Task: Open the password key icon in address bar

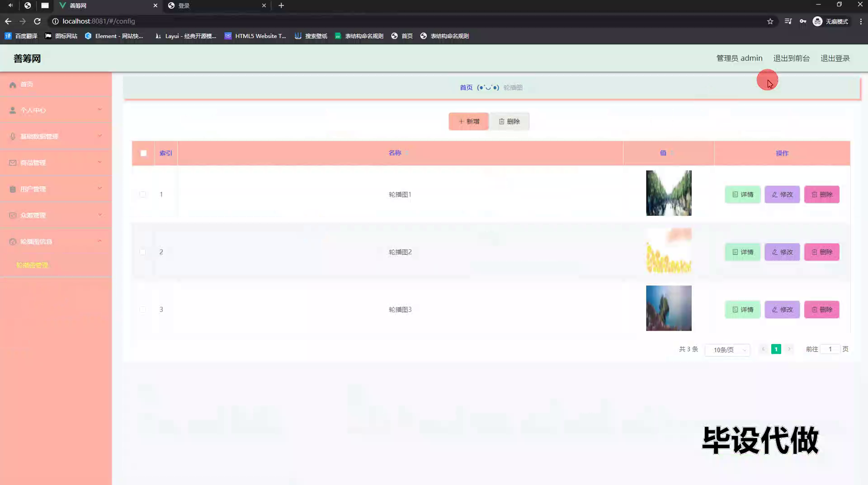Action: point(803,21)
